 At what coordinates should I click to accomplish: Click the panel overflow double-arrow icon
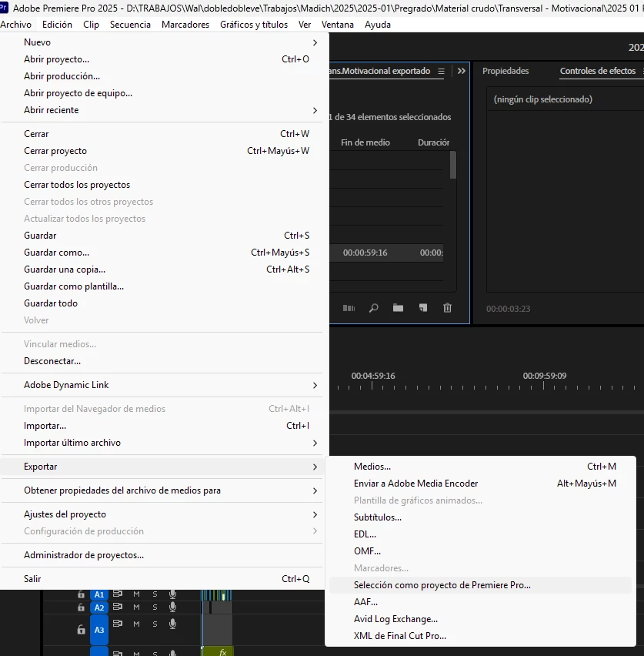[x=461, y=71]
